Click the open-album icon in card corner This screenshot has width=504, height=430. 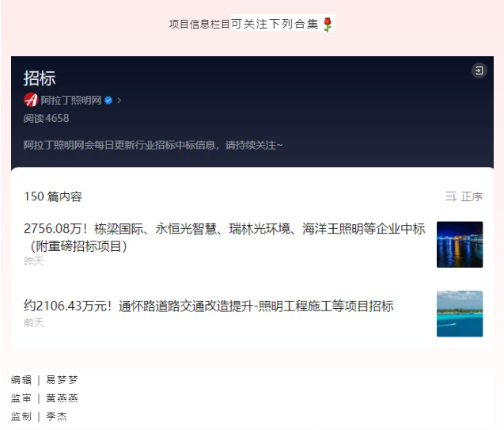(x=479, y=71)
